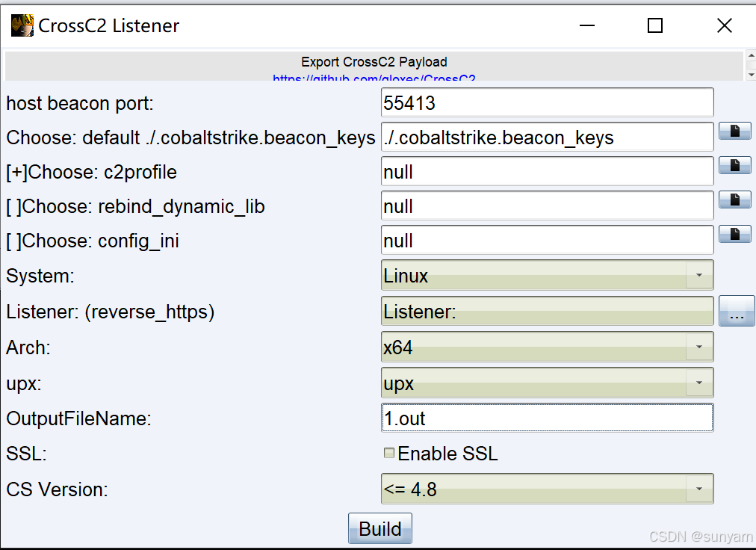Click the Listener combo box field
The height and width of the screenshot is (550, 756).
point(547,312)
